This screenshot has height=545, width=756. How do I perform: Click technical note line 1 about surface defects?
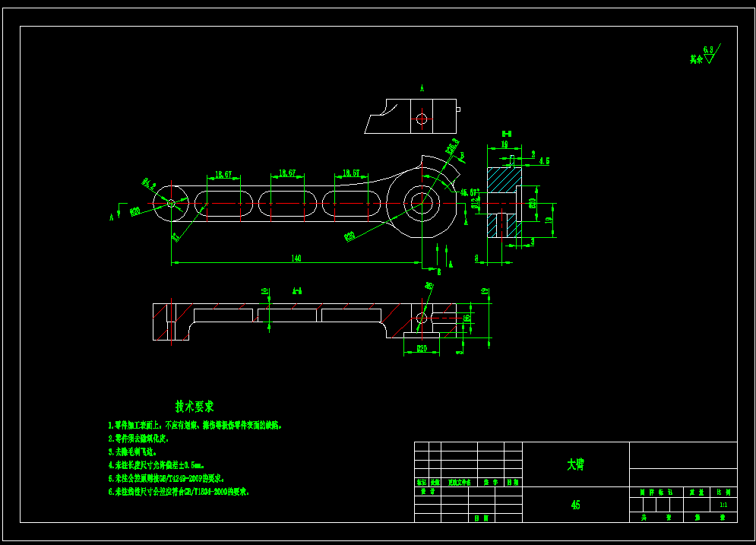(x=195, y=426)
